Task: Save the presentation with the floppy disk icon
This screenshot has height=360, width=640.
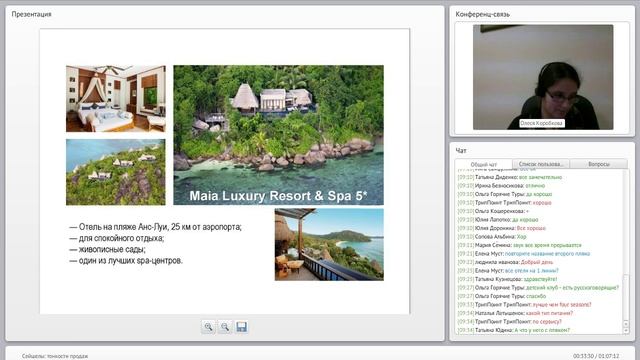Action: (241, 327)
